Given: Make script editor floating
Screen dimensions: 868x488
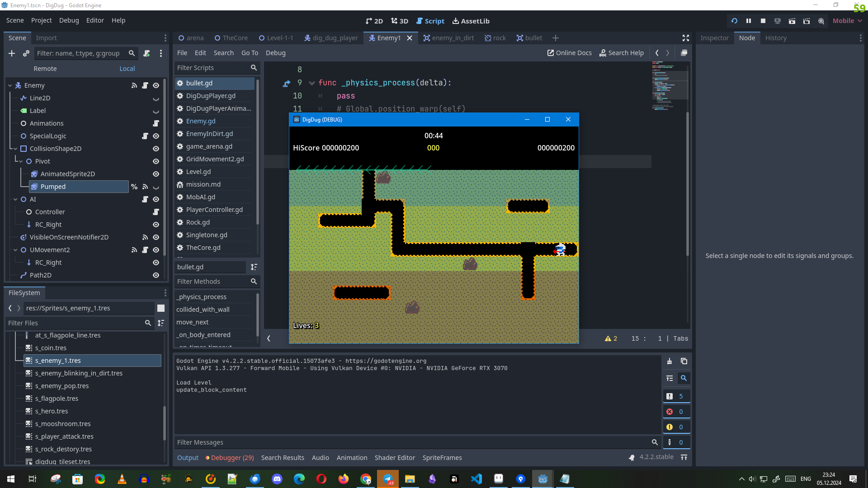Looking at the screenshot, I should (684, 53).
